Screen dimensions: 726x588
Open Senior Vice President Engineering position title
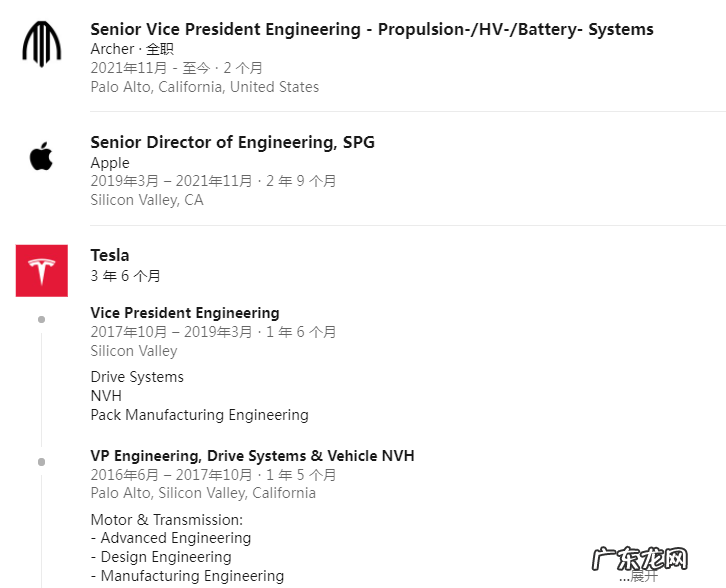pos(371,29)
